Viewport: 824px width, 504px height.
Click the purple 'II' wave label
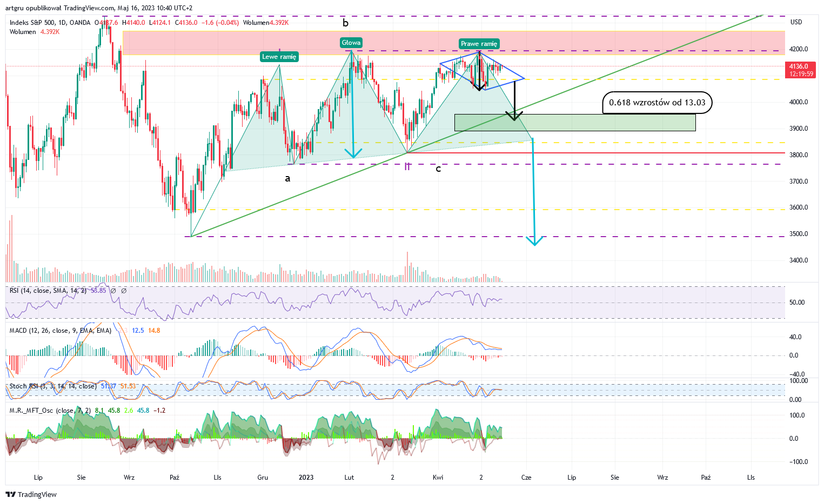click(x=407, y=167)
